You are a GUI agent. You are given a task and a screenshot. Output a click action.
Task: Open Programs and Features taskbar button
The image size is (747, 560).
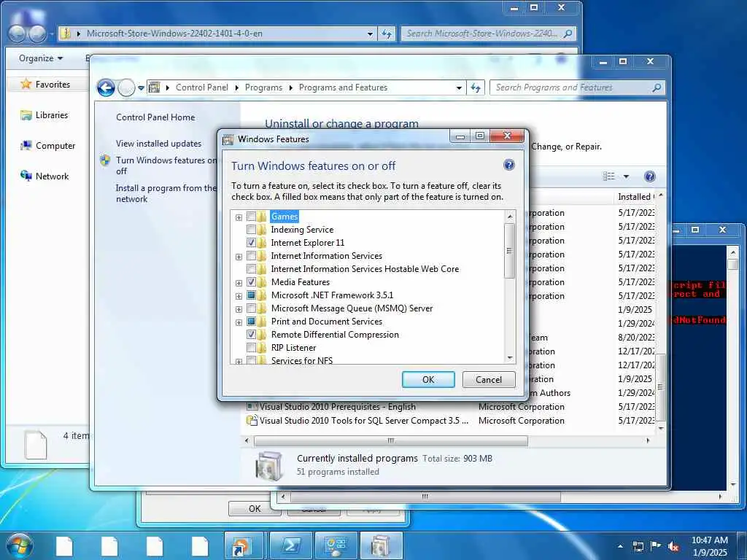point(381,545)
